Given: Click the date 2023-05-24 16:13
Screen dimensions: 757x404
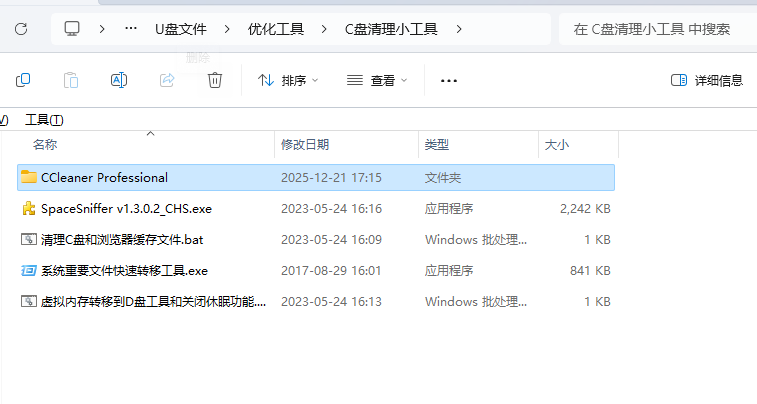Looking at the screenshot, I should 331,301.
